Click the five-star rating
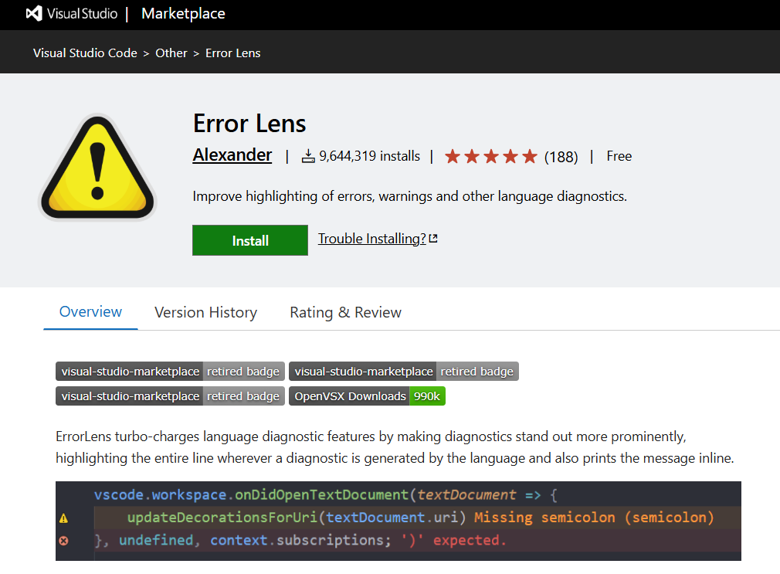Screen dimensions: 780x574 click(x=491, y=156)
